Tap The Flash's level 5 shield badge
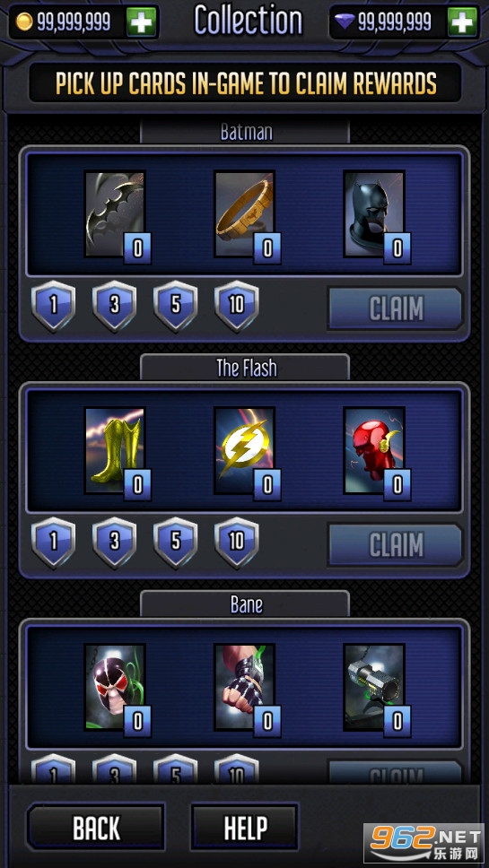 pos(176,542)
